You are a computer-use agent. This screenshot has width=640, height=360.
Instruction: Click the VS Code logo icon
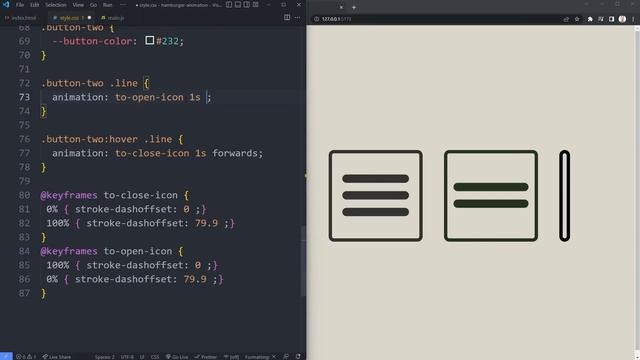[x=6, y=4]
